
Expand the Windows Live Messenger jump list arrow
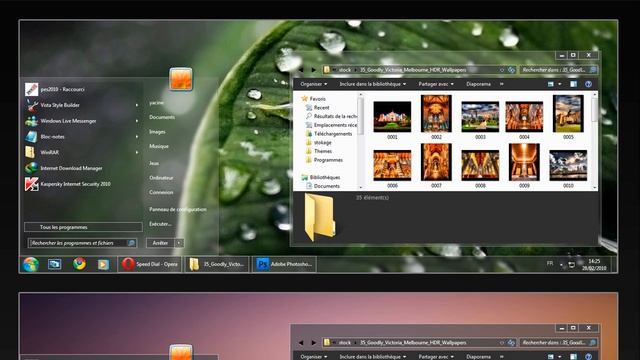(137, 121)
